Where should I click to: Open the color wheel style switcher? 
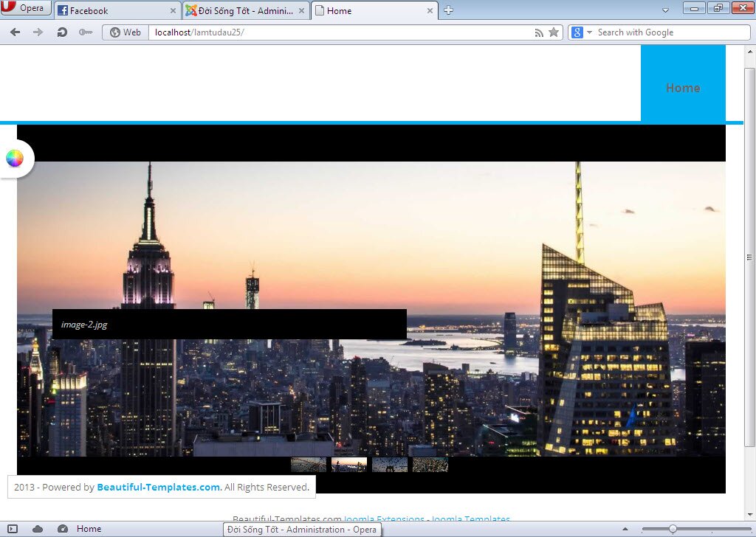pyautogui.click(x=14, y=157)
